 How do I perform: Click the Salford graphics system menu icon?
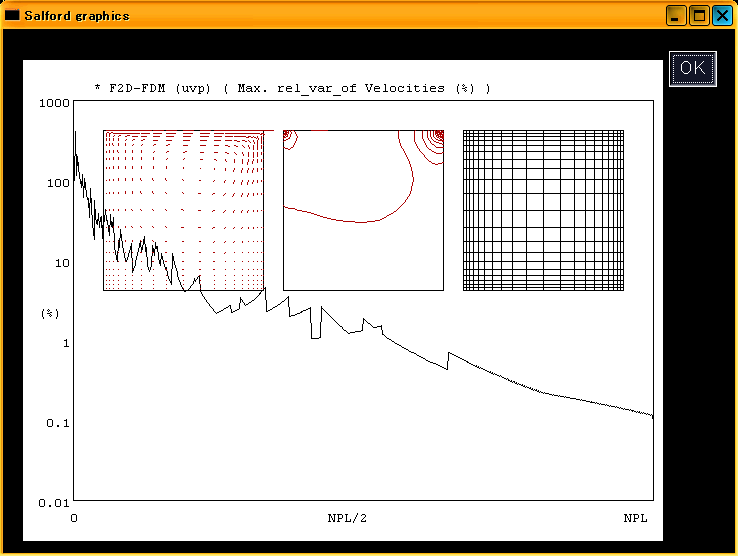[12, 15]
